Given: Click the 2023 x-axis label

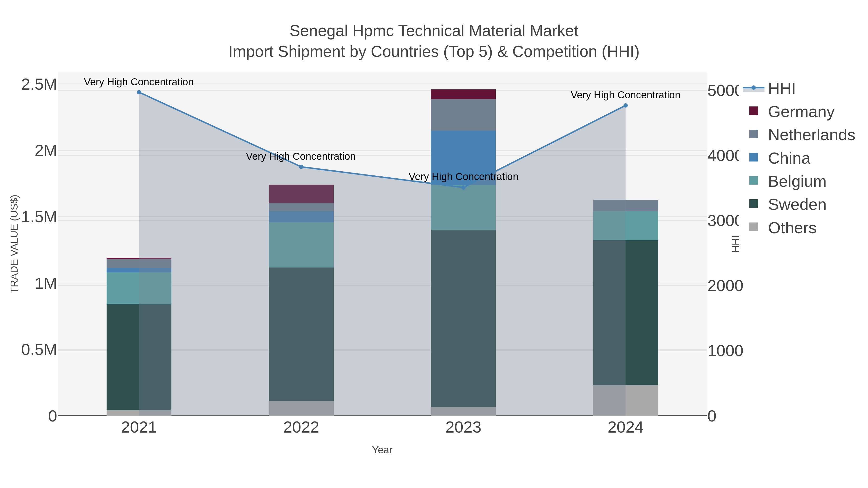Looking at the screenshot, I should (x=463, y=428).
